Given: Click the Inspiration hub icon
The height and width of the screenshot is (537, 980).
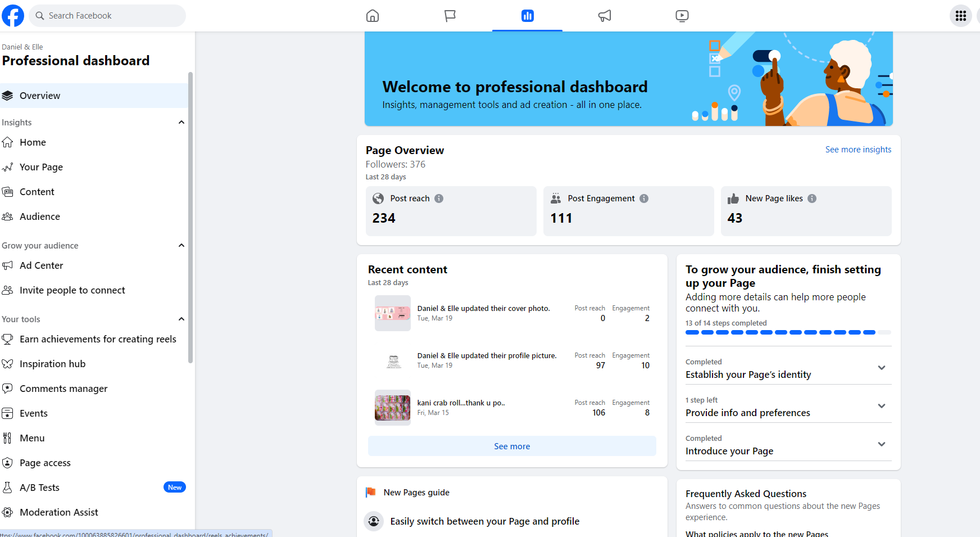Looking at the screenshot, I should (x=7, y=364).
